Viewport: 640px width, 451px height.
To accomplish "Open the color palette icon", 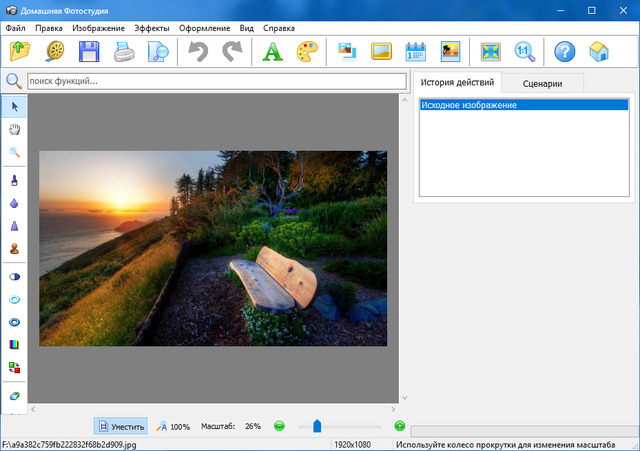I will tap(307, 52).
